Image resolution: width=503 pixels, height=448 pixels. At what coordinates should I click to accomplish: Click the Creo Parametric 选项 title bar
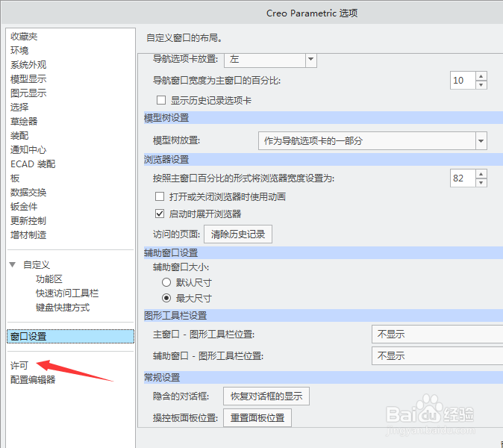click(312, 13)
